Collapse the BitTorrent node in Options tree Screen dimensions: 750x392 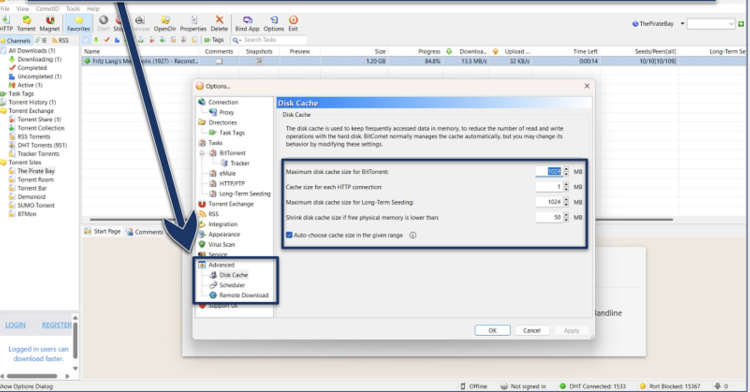tap(202, 153)
